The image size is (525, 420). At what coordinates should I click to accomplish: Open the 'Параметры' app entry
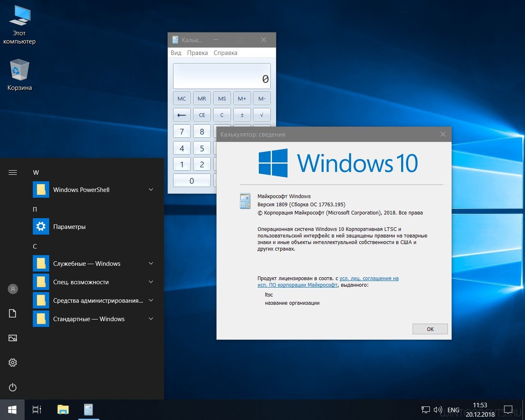tap(69, 227)
